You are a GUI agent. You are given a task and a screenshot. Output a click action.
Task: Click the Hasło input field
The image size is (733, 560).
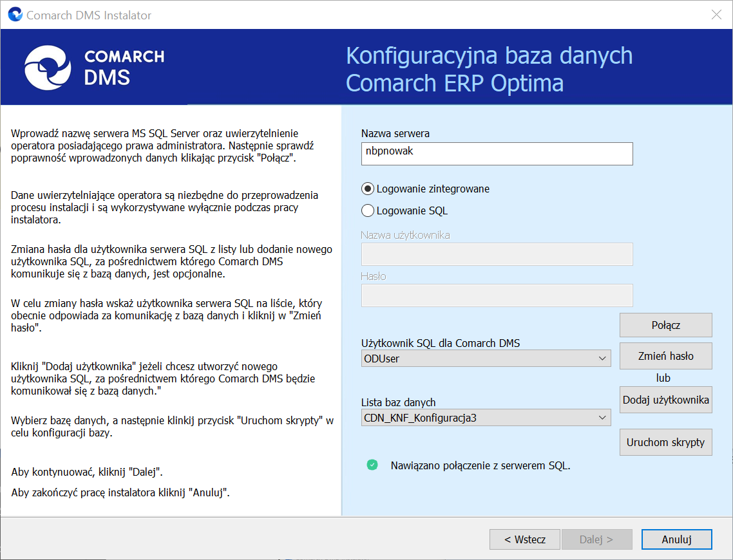click(497, 295)
